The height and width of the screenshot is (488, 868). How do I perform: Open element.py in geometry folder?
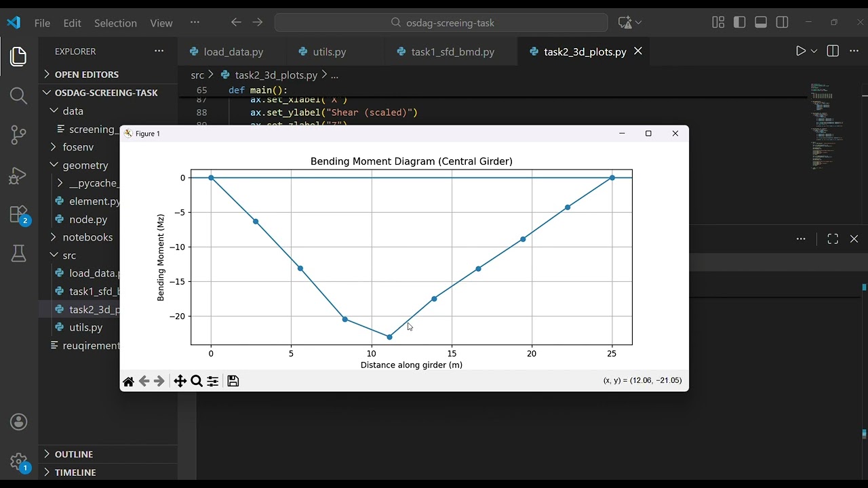click(94, 201)
